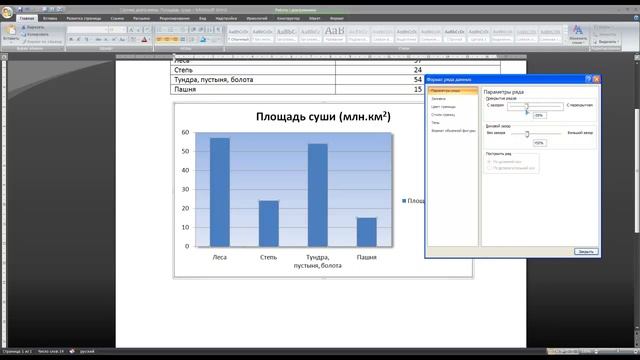Screen dimensions: 640x360
Task: Open the Конструктор chart tools tab
Action: pyautogui.click(x=288, y=18)
